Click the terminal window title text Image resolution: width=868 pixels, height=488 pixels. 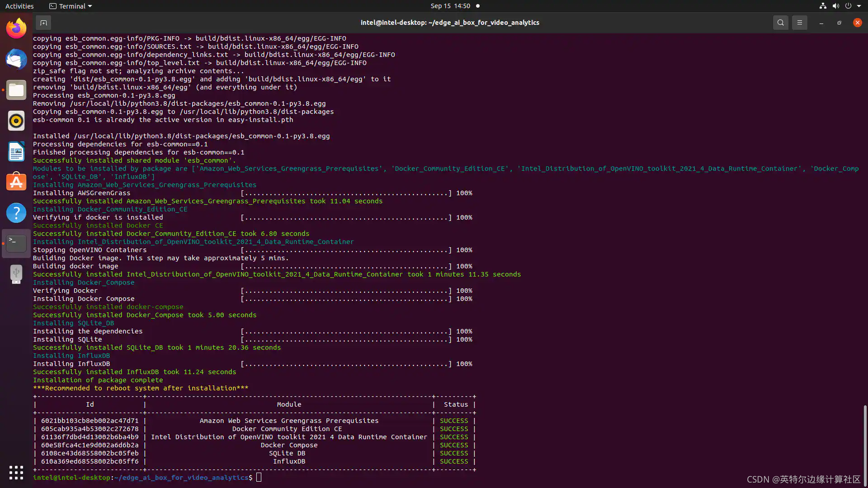click(x=450, y=23)
